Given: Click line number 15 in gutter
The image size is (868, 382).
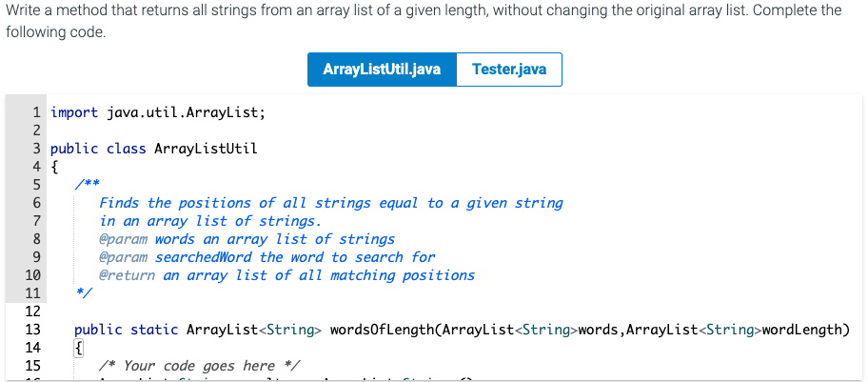Looking at the screenshot, I should click(x=33, y=366).
